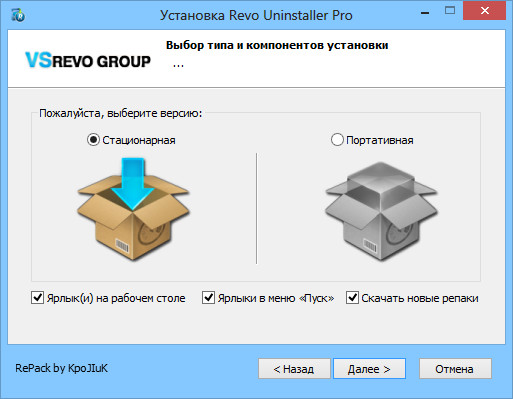Screen dimensions: 513x399
Task: Minimize the installer window
Action: pos(425,13)
